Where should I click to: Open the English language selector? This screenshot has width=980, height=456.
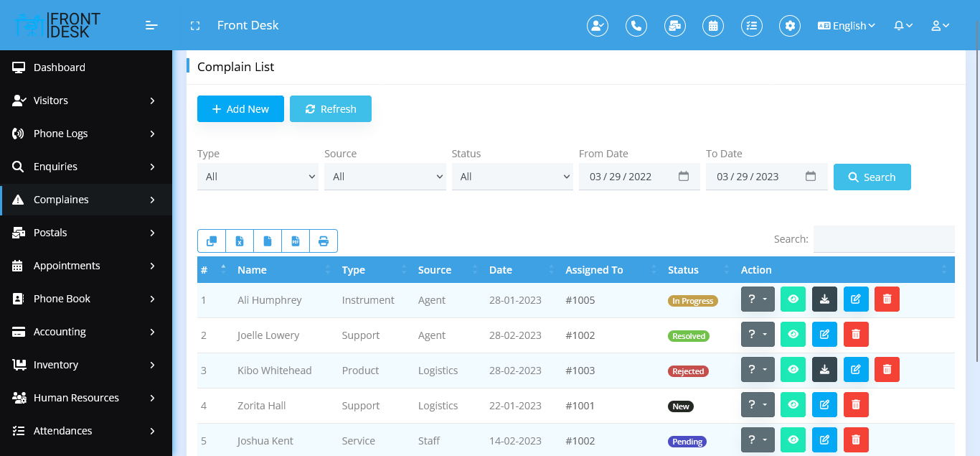click(x=847, y=26)
